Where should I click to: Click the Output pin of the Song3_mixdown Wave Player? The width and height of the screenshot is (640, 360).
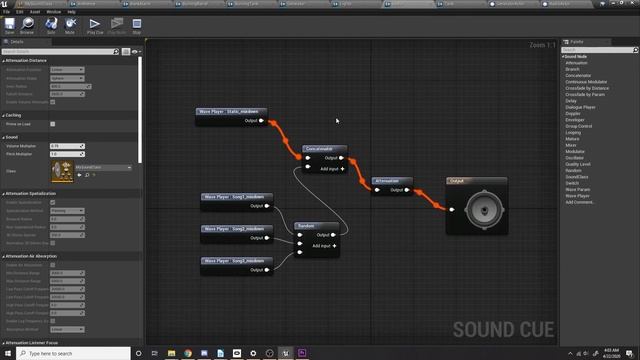[x=267, y=269]
